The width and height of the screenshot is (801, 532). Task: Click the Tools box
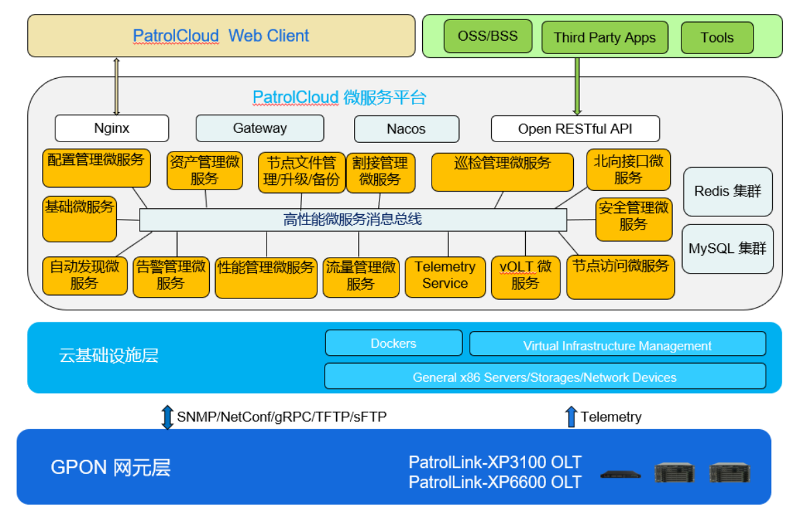coord(717,38)
